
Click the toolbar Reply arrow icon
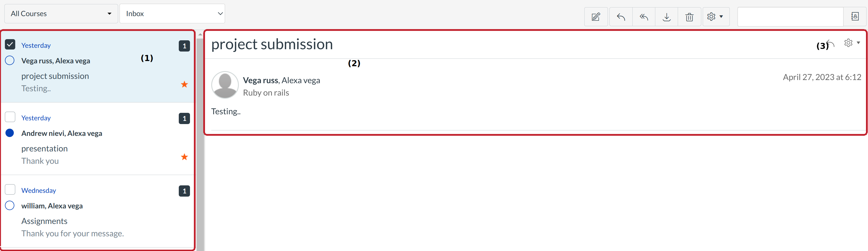(621, 17)
